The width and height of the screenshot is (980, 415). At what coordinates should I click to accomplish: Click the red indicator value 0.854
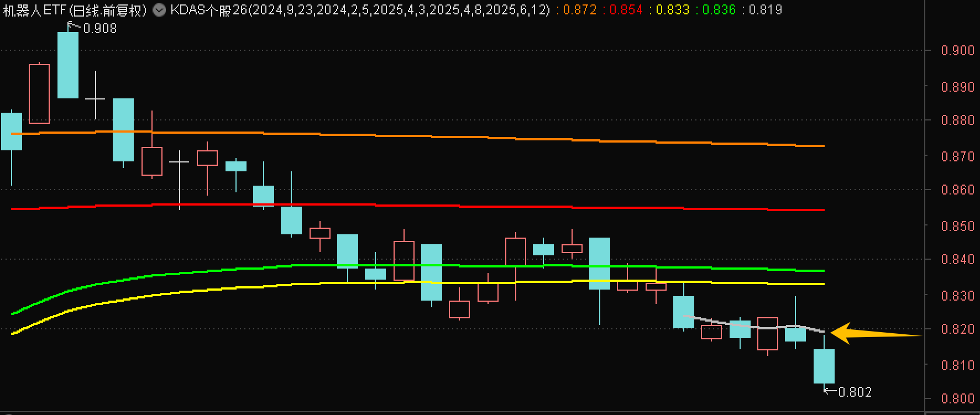tap(626, 10)
